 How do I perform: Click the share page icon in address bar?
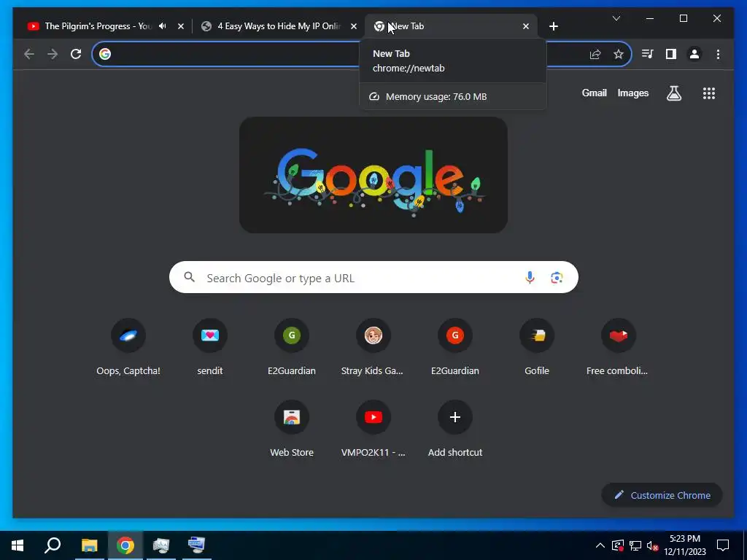click(x=595, y=54)
